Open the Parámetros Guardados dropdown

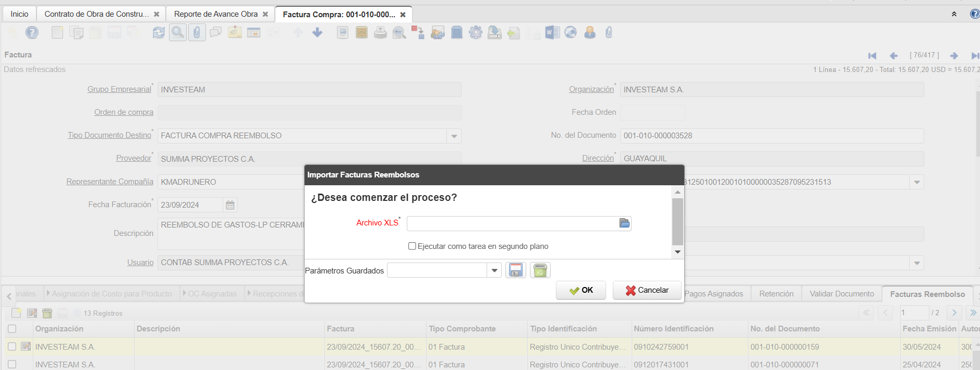tap(494, 270)
